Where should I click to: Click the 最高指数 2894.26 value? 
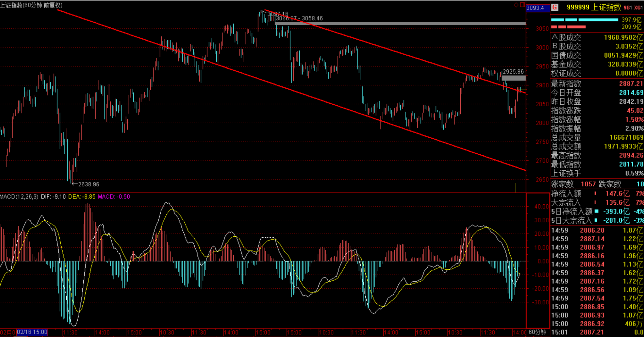[631, 155]
